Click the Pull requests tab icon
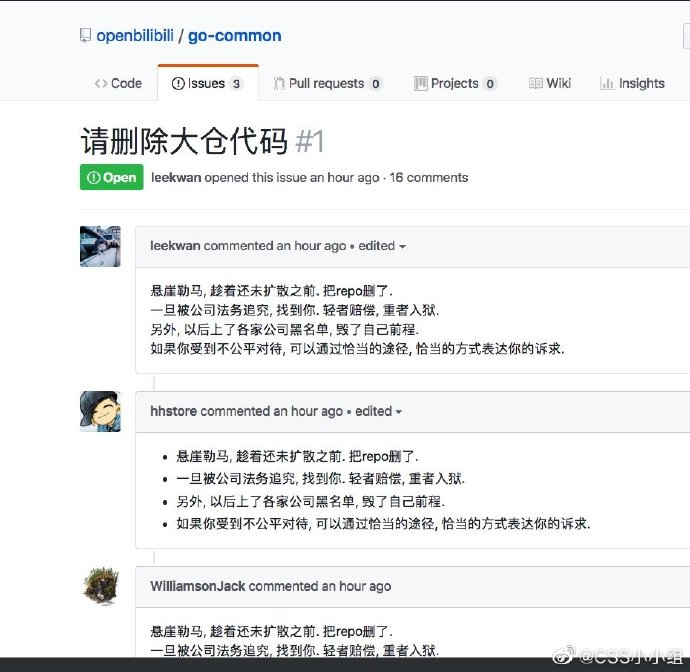The height and width of the screenshot is (672, 690). tap(279, 84)
